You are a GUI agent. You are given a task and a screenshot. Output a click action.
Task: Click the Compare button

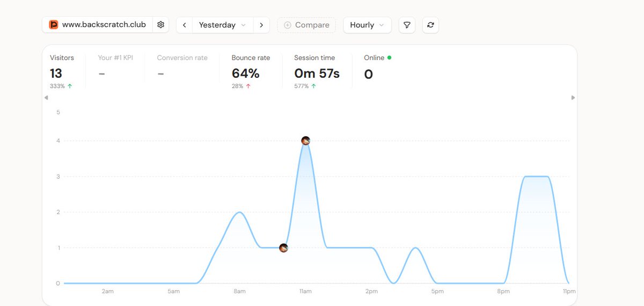(x=306, y=25)
